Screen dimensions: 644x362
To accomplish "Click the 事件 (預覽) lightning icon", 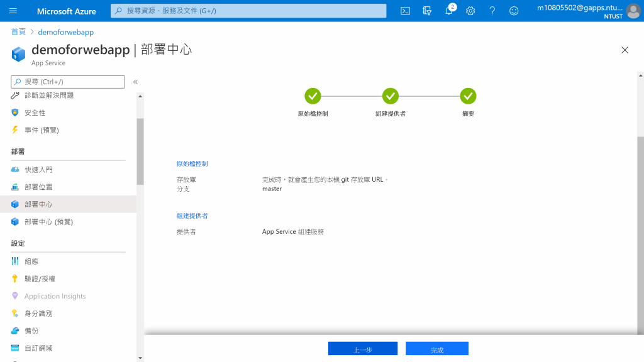I will tap(15, 129).
